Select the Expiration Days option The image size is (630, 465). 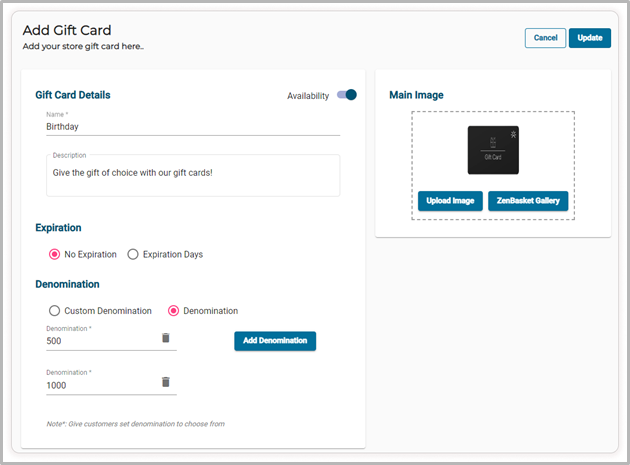133,254
